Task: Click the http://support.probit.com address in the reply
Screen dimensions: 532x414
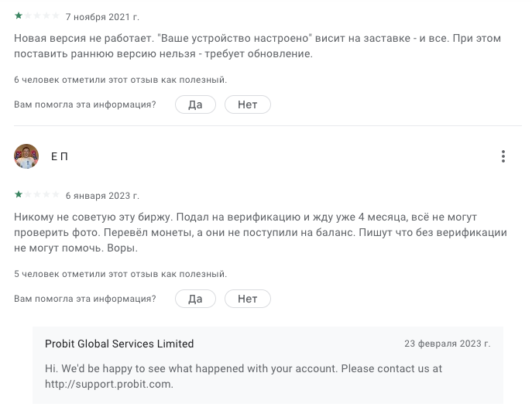Action: [x=108, y=384]
